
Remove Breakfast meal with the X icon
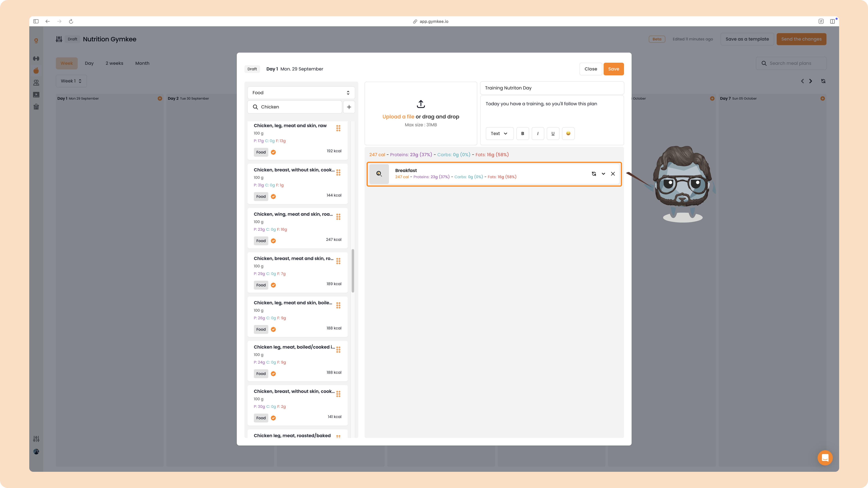click(x=613, y=174)
